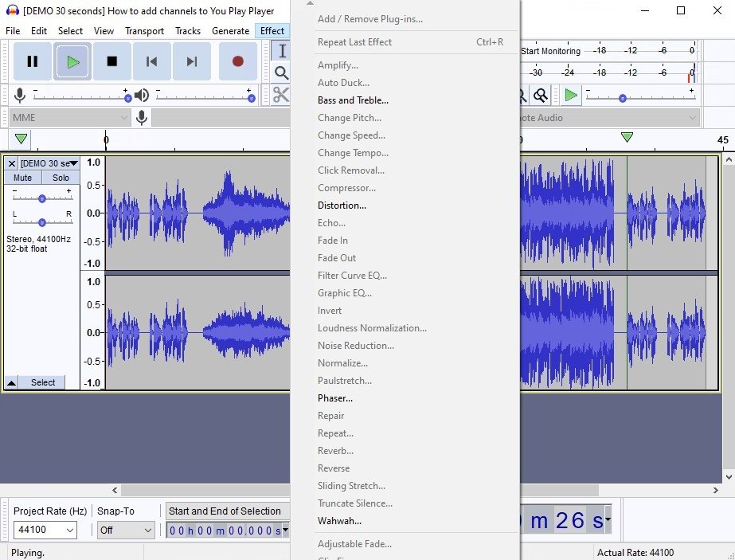Stop playback with the Stop button

112,61
